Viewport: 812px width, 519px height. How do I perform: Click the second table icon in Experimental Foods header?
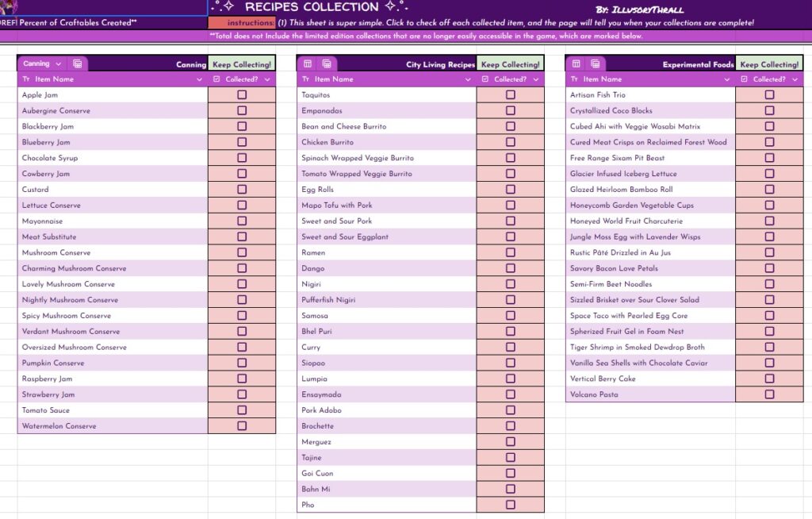pos(595,63)
